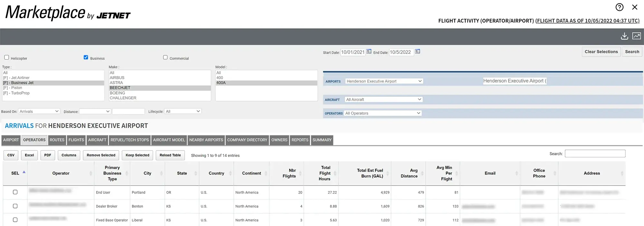Enable the Helicopter checkbox
Image resolution: width=644 pixels, height=226 pixels.
point(6,57)
